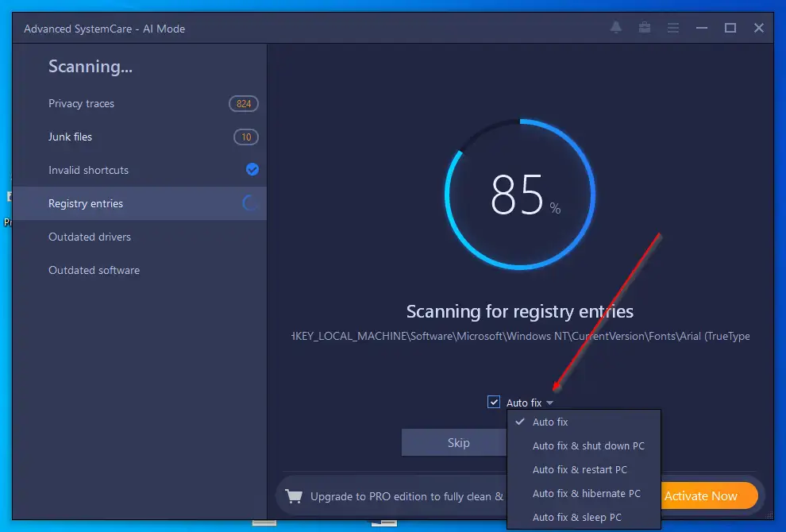Click the Invalid shortcuts completed checkmark
Screen dimensions: 786x532
(252, 169)
